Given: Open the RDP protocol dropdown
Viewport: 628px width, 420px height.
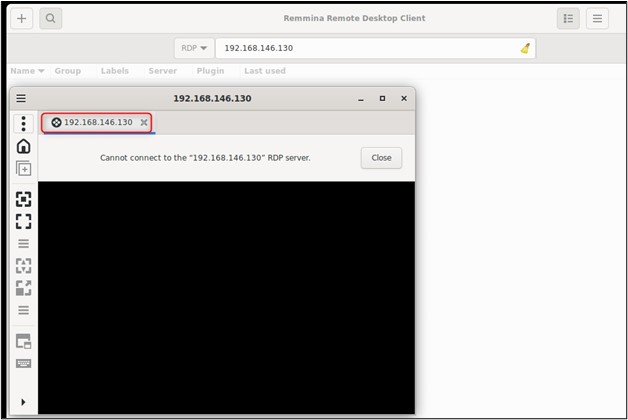Looking at the screenshot, I should pos(193,48).
